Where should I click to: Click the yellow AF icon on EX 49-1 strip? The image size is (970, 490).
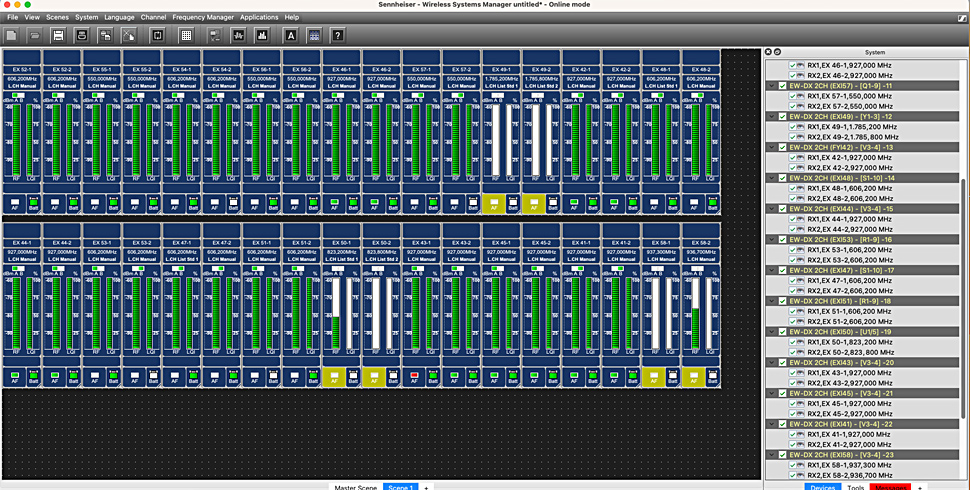pyautogui.click(x=494, y=204)
